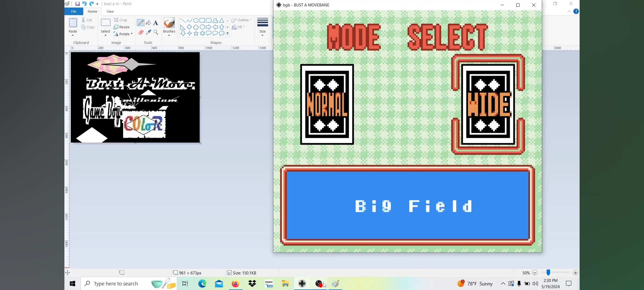This screenshot has height=290, width=644.
Task: Click the zoom in plus button
Action: click(576, 273)
